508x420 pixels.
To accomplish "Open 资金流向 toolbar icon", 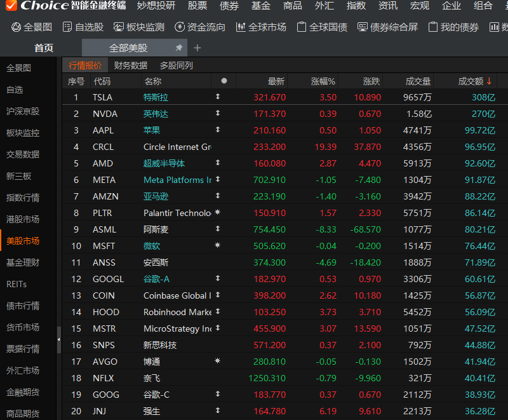I will 180,27.
